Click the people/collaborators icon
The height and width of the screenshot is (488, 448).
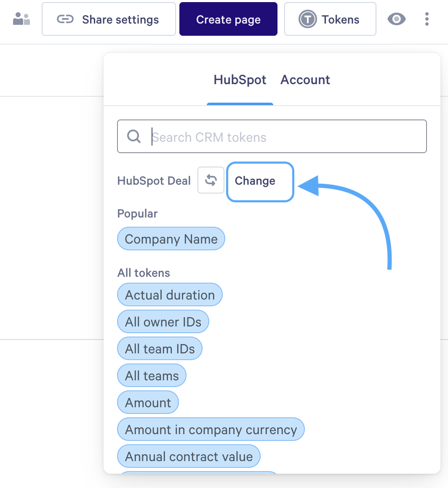21,19
